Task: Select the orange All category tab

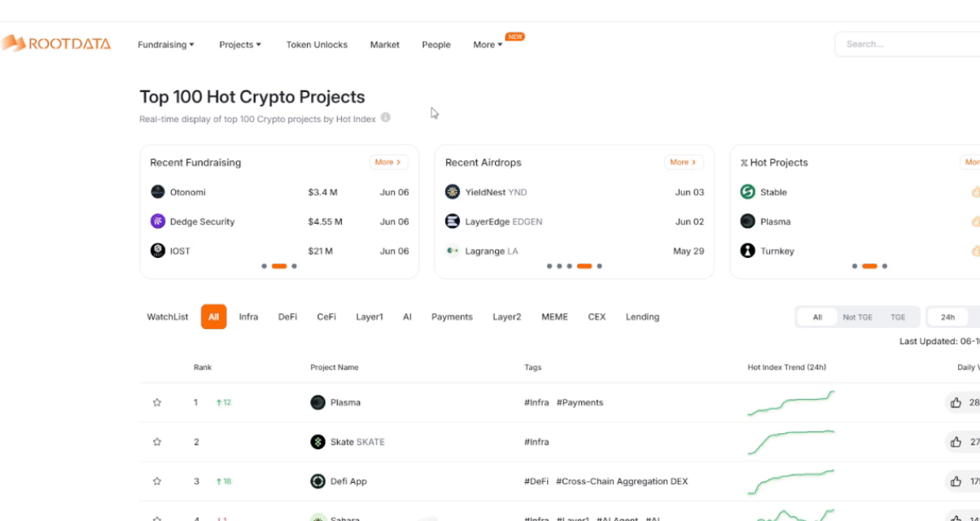Action: pyautogui.click(x=213, y=317)
